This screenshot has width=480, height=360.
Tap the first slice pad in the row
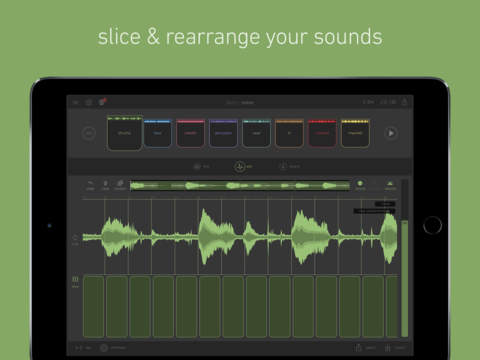click(x=94, y=307)
